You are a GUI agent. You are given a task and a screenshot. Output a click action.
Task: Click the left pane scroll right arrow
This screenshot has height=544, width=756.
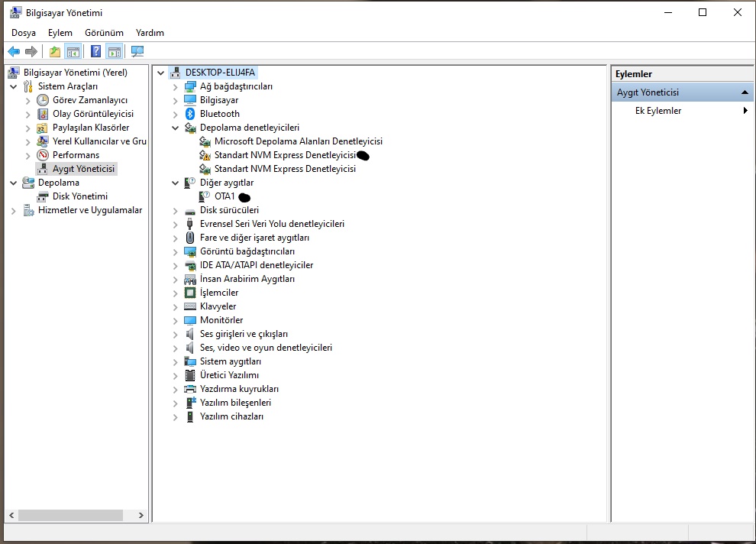141,515
